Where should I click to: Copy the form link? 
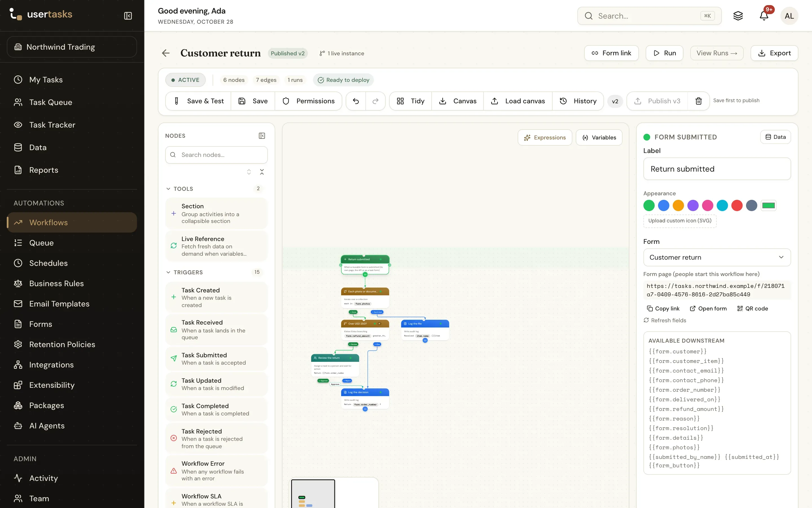(x=663, y=308)
